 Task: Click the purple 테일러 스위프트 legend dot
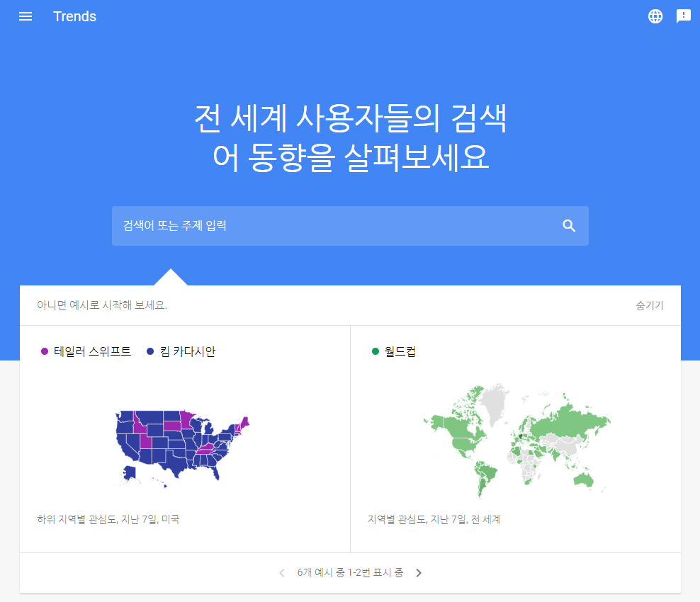click(45, 352)
